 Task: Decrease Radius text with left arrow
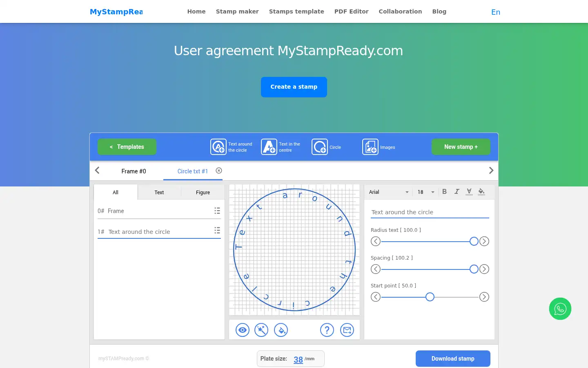pos(376,241)
